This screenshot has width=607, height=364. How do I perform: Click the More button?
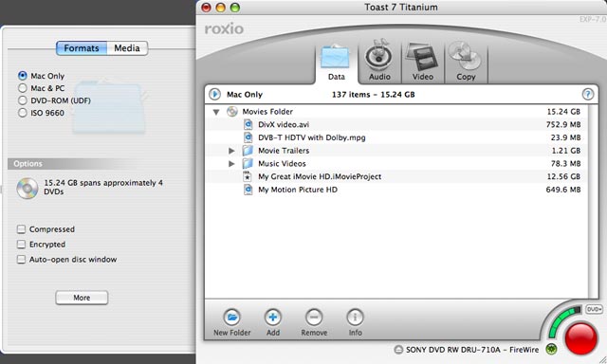point(82,298)
